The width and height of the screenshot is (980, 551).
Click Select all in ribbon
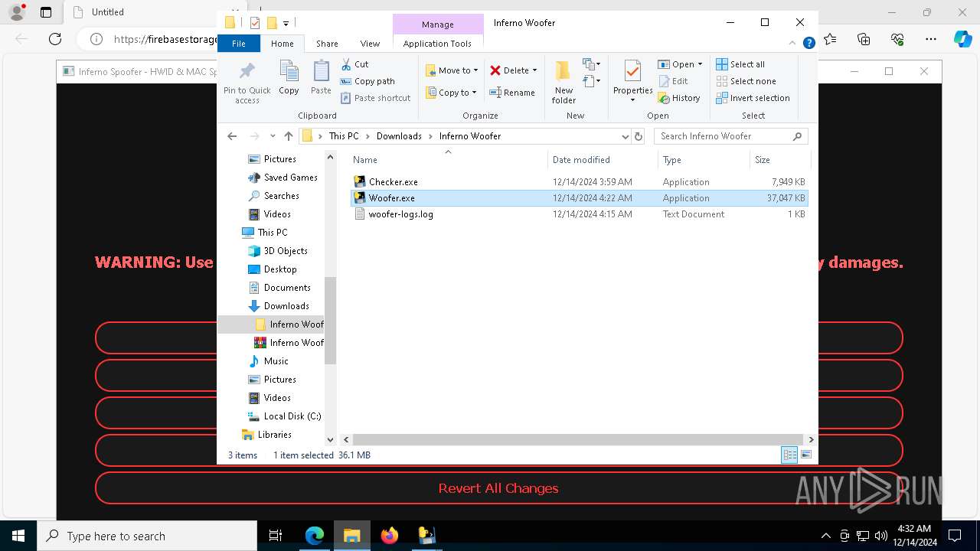[x=740, y=64]
